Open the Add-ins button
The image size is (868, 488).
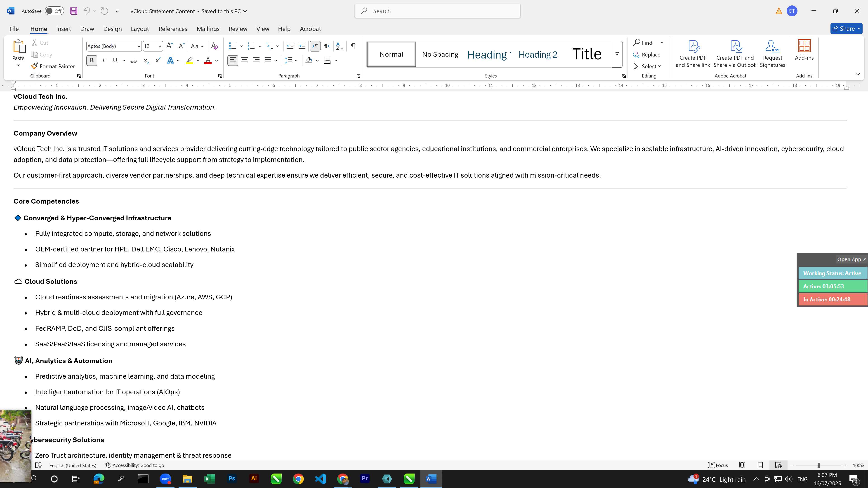click(804, 51)
